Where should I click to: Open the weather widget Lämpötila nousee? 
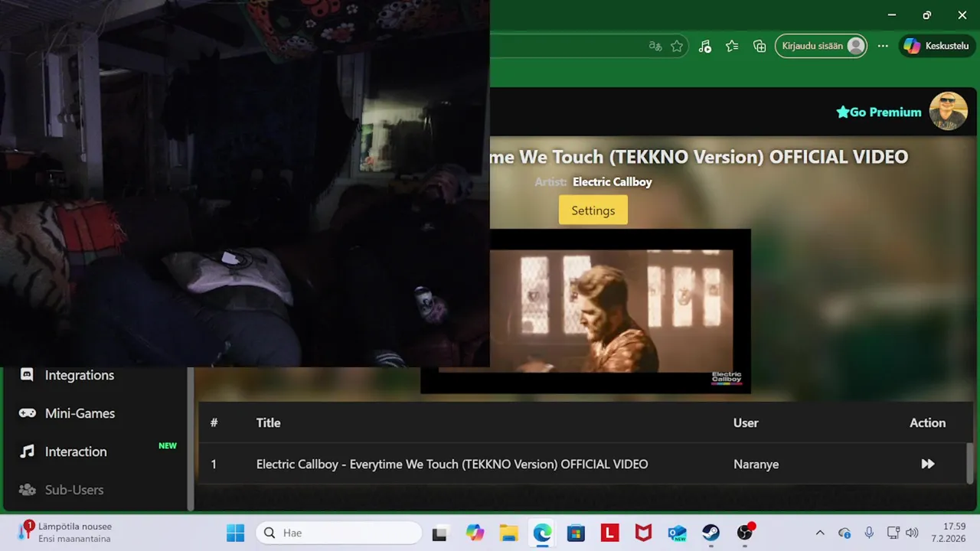67,533
